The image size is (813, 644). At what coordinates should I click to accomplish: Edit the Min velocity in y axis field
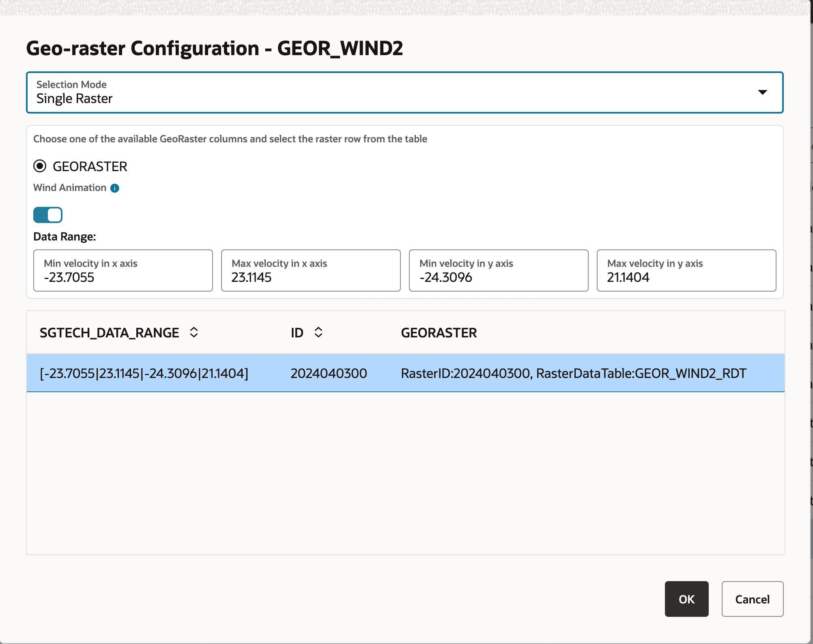(x=498, y=277)
